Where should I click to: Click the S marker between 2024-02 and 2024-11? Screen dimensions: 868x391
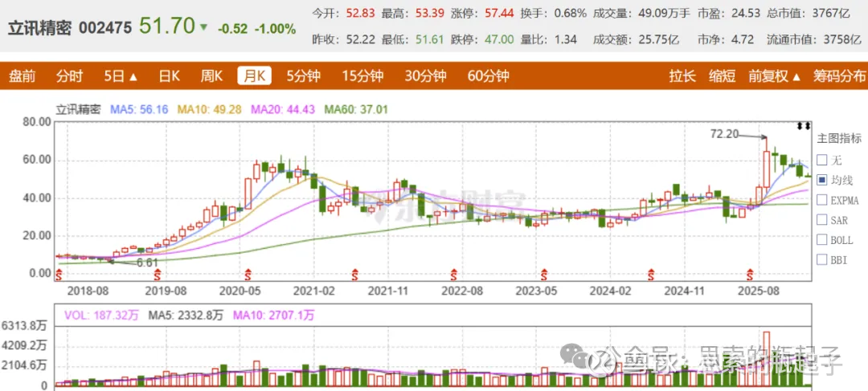click(652, 273)
